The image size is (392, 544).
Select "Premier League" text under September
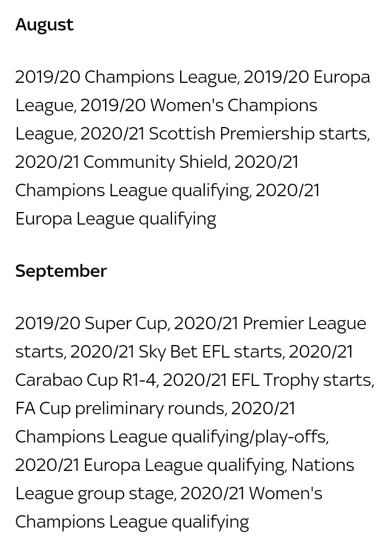tap(304, 323)
